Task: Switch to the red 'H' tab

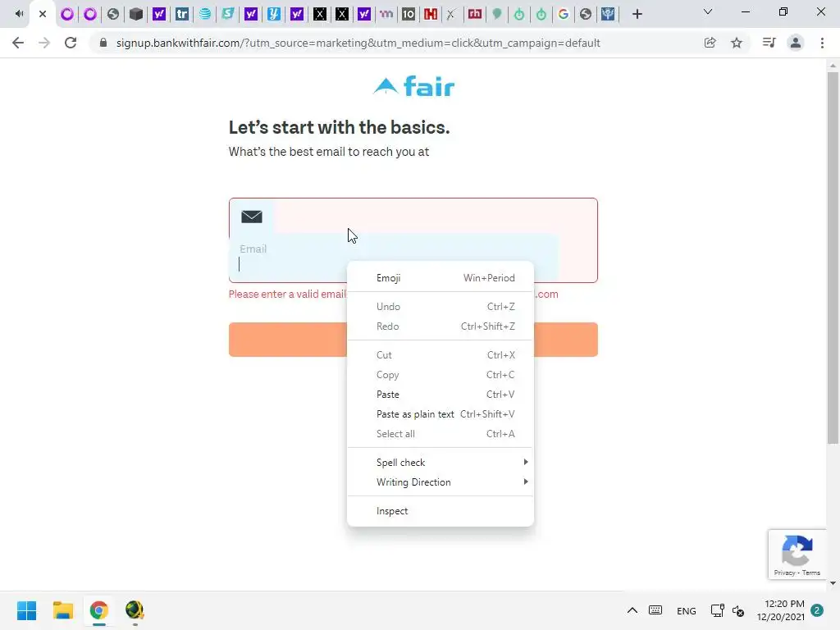Action: coord(431,14)
